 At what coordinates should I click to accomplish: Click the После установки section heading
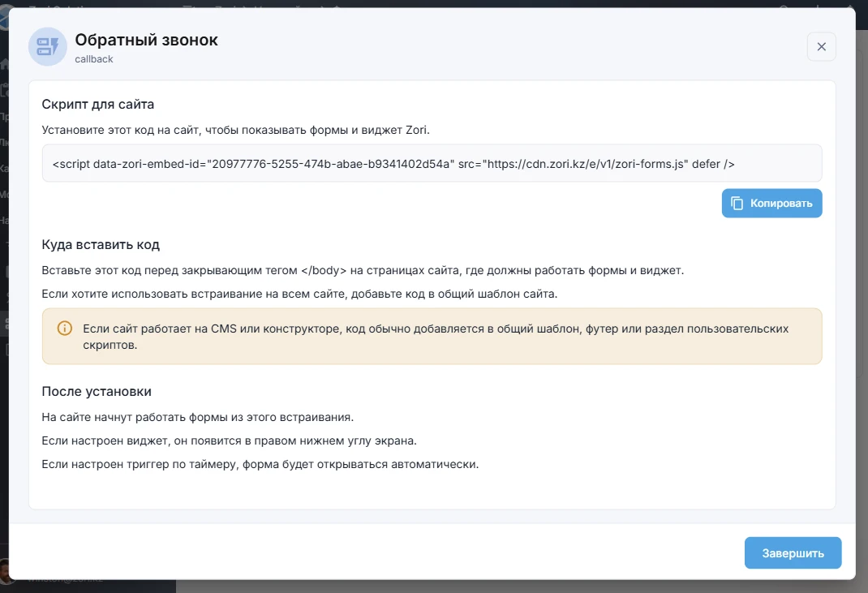(x=95, y=391)
